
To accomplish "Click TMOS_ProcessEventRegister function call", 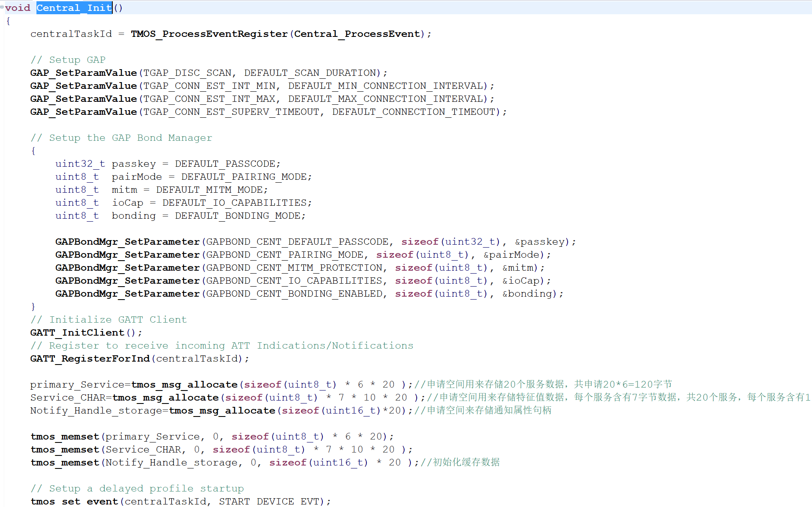I will [209, 34].
